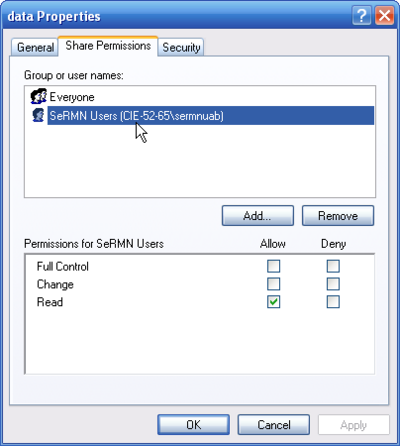Remove the selected user
400x446 pixels.
coord(338,216)
